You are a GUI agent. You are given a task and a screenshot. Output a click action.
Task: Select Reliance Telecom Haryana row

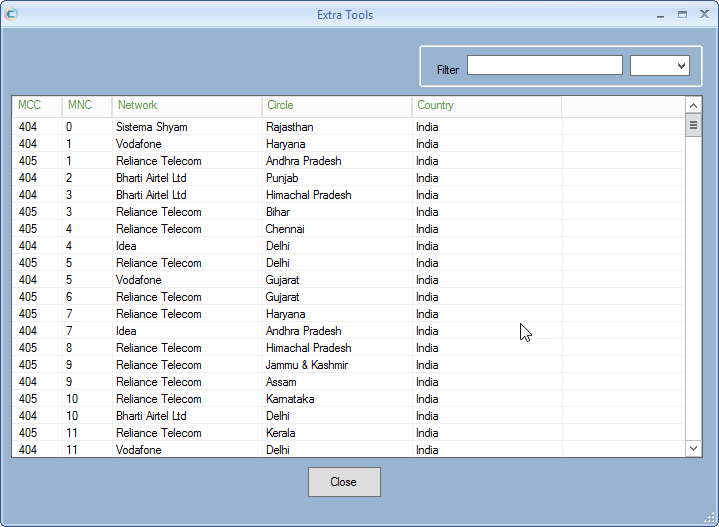tap(348, 313)
